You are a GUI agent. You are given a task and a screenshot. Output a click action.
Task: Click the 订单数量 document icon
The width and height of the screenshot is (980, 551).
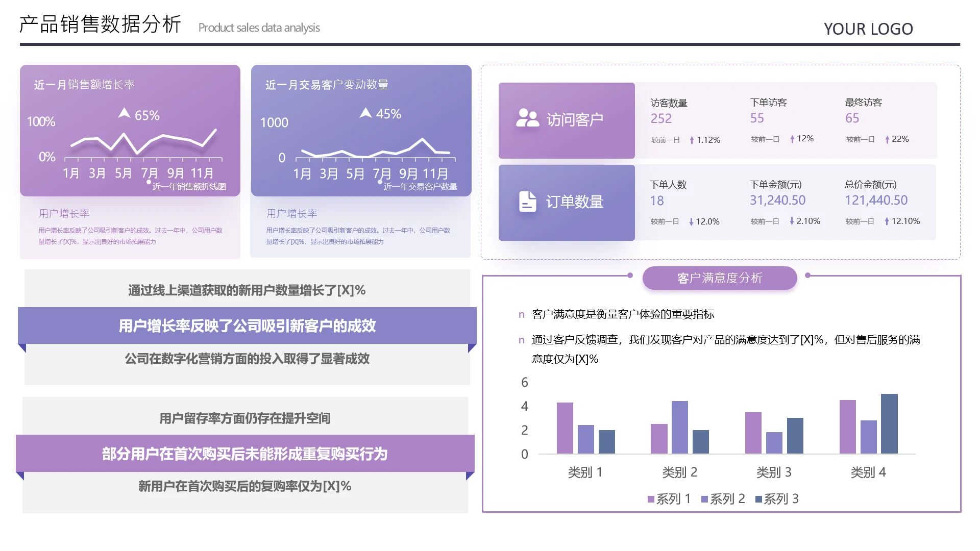pyautogui.click(x=527, y=202)
